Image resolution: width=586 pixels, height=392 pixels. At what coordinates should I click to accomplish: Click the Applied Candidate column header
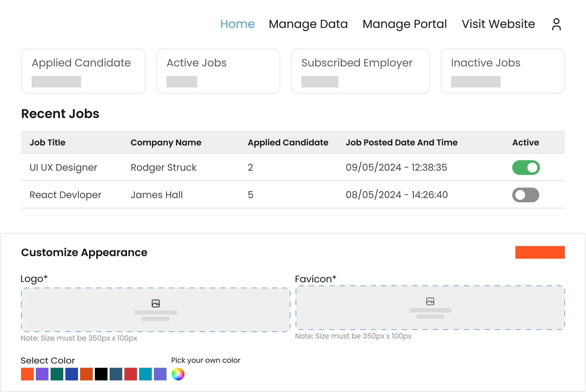pyautogui.click(x=288, y=143)
